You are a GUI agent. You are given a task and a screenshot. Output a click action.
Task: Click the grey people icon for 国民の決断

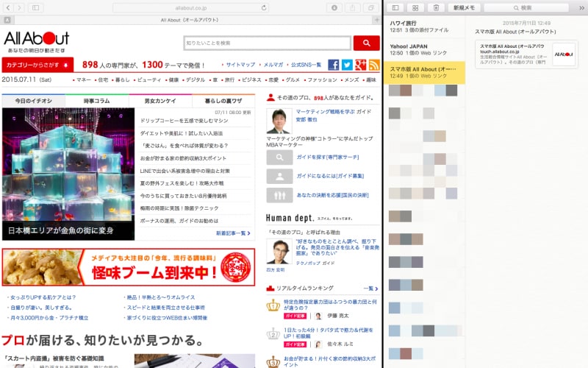pyautogui.click(x=279, y=195)
